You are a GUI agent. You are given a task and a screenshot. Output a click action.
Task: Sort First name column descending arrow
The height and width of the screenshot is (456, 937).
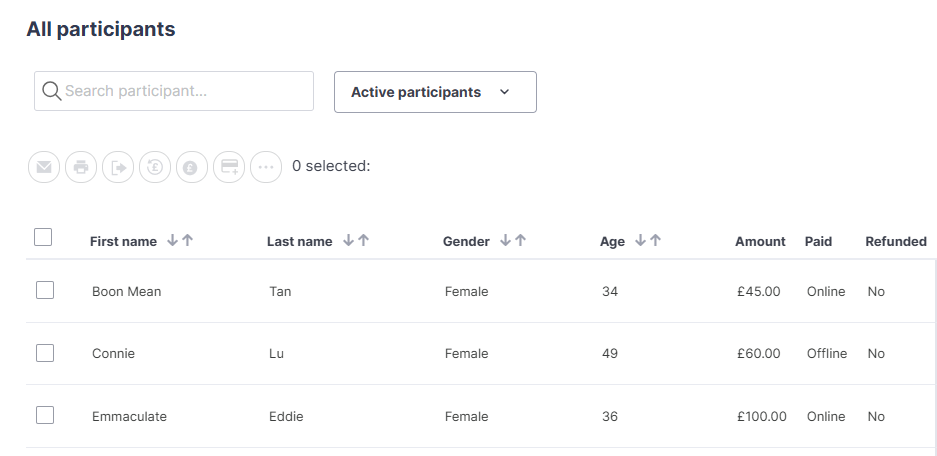[x=172, y=241]
